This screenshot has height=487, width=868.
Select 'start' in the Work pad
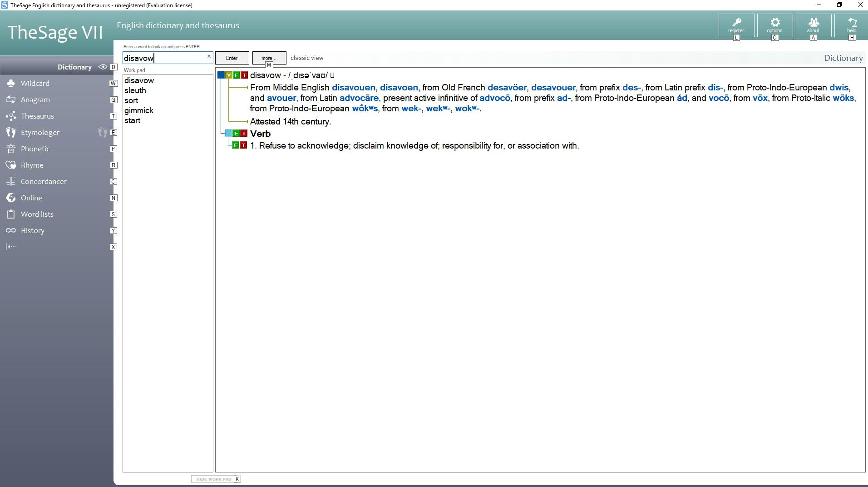pyautogui.click(x=132, y=120)
